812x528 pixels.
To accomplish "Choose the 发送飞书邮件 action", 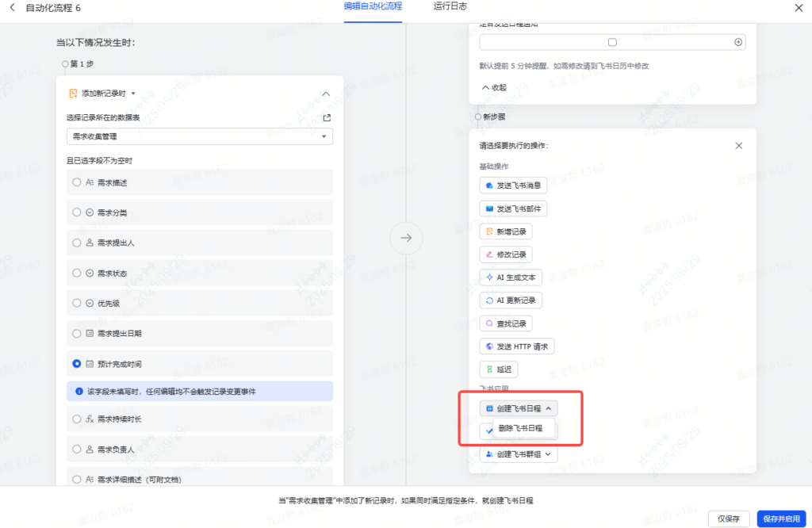I will coord(513,209).
